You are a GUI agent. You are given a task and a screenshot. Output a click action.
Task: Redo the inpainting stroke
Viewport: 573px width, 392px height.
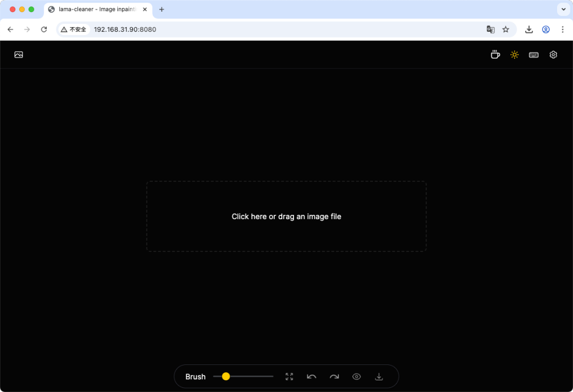334,376
